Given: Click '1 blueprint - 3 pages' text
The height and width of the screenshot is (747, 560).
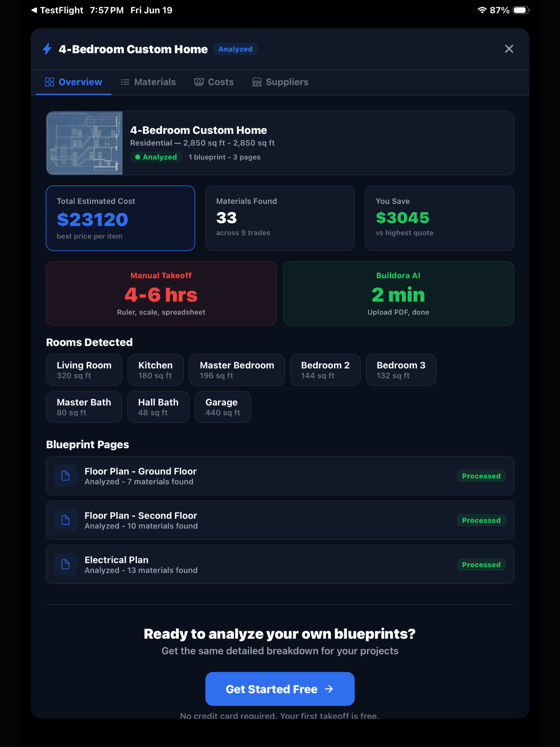Looking at the screenshot, I should [224, 157].
